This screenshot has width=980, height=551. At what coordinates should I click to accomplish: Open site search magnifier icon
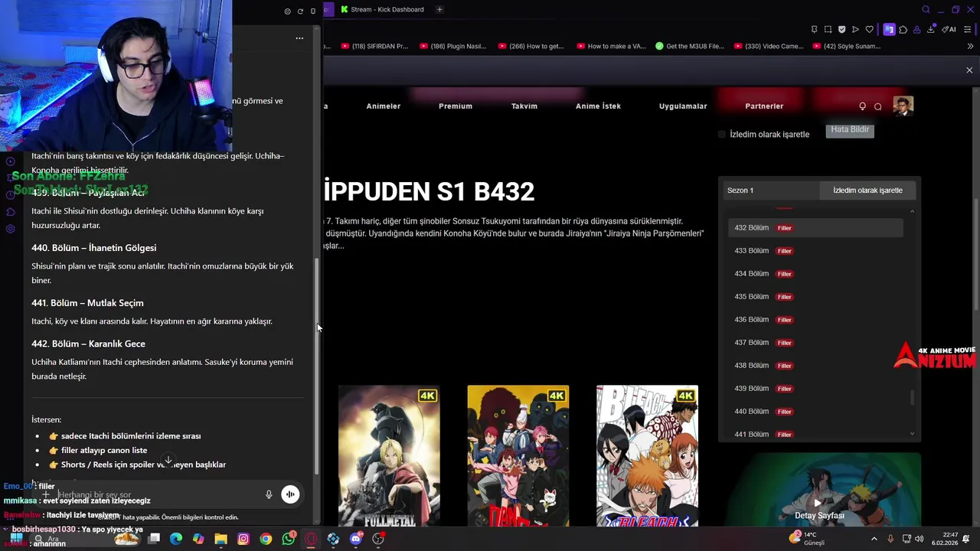click(878, 106)
